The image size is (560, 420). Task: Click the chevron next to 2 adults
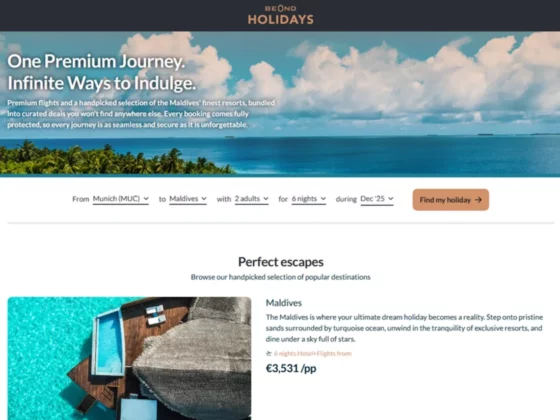266,199
